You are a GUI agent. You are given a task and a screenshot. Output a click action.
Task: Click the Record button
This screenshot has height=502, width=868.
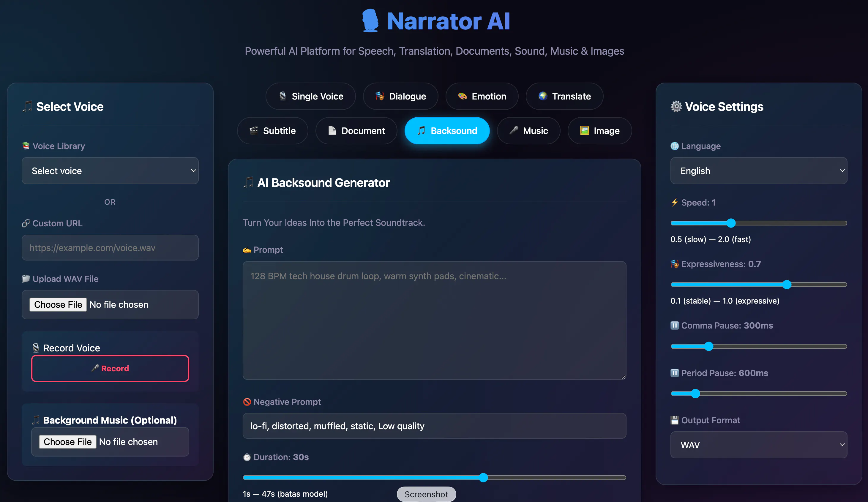click(110, 368)
